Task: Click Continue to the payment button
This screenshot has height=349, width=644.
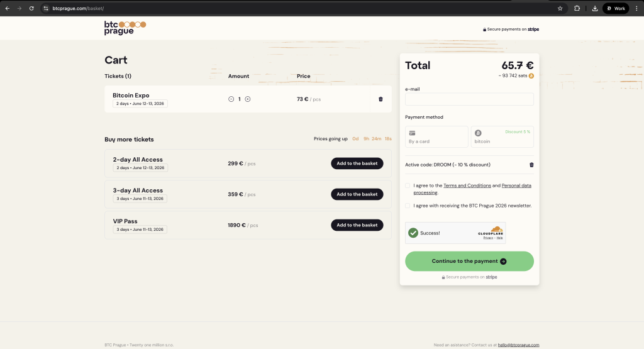Action: tap(469, 261)
